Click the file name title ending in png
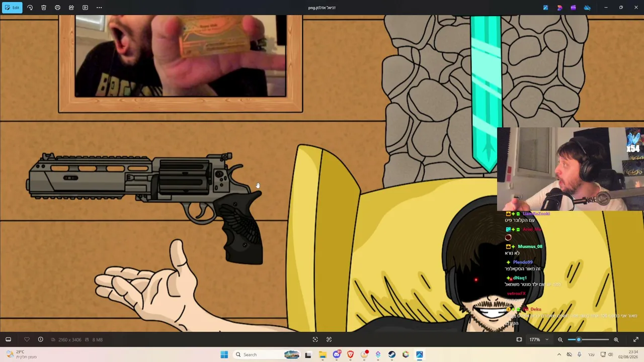 (322, 8)
